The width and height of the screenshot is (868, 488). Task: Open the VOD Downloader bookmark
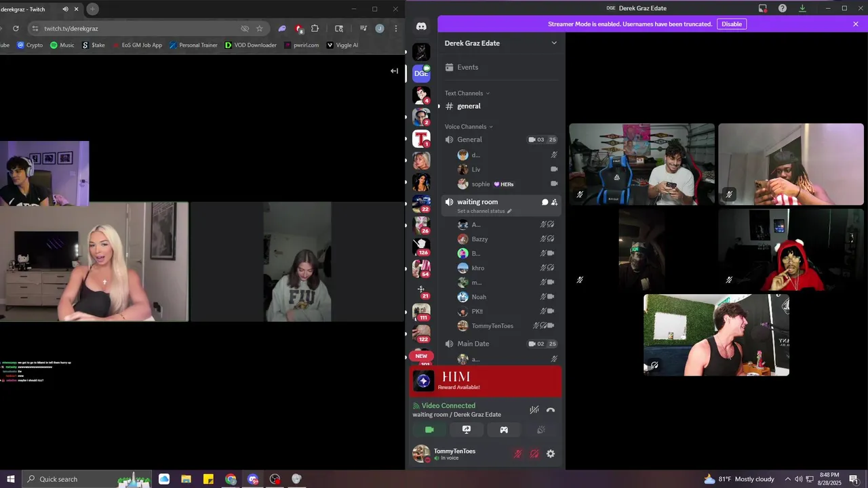click(250, 45)
